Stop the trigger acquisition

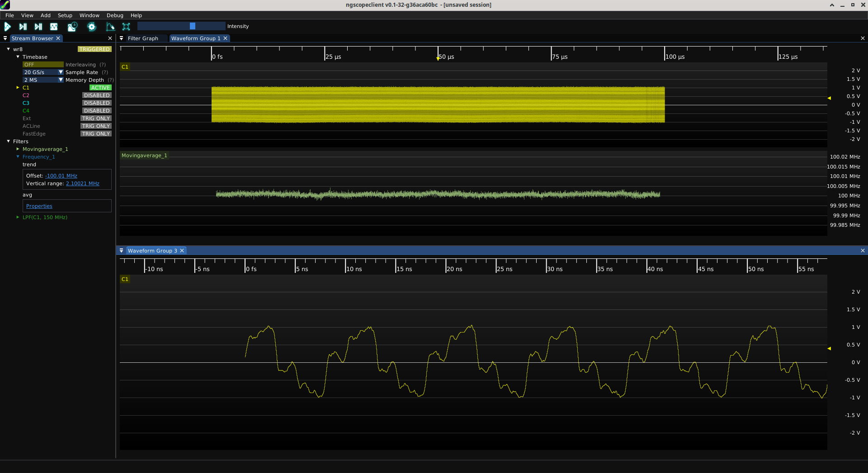(54, 27)
